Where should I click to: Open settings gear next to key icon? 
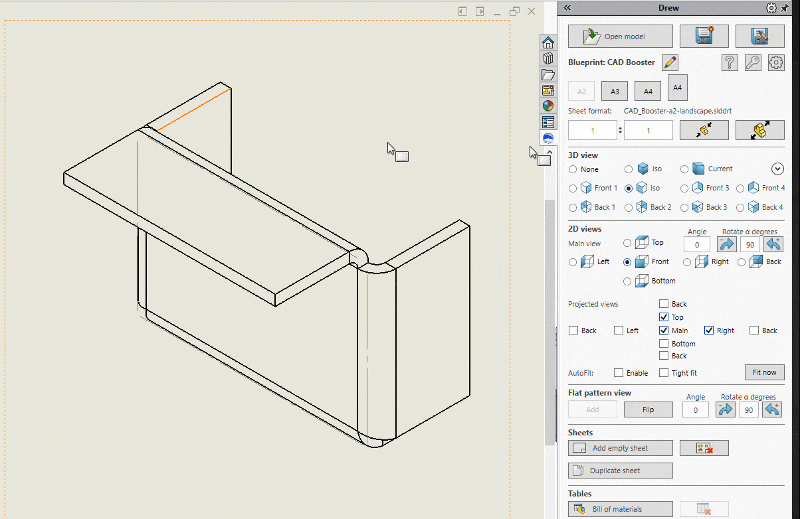point(776,62)
